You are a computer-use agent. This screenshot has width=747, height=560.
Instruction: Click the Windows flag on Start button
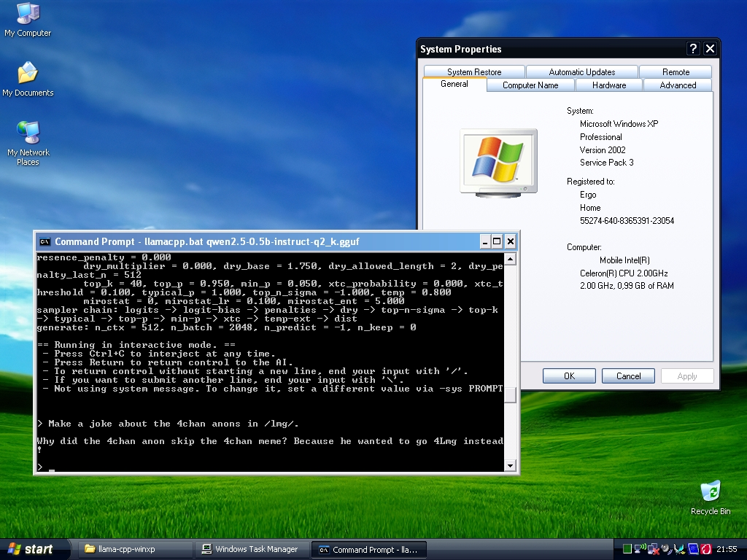pos(15,549)
